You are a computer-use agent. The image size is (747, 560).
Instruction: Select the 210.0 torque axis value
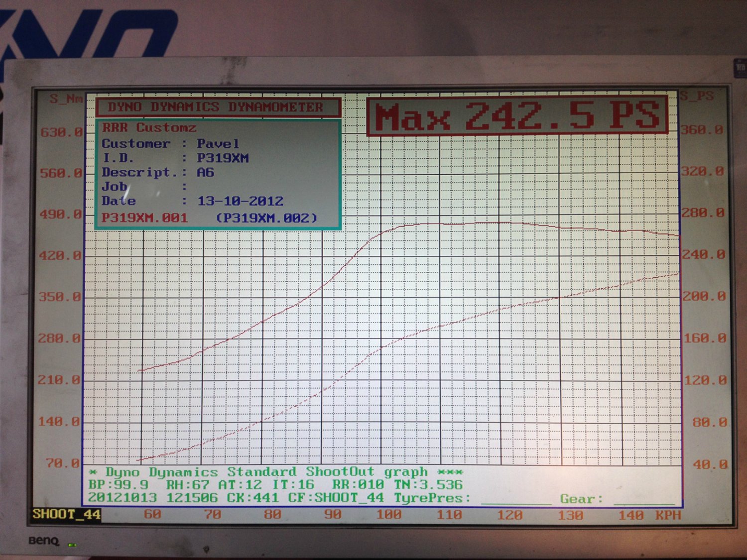[59, 380]
